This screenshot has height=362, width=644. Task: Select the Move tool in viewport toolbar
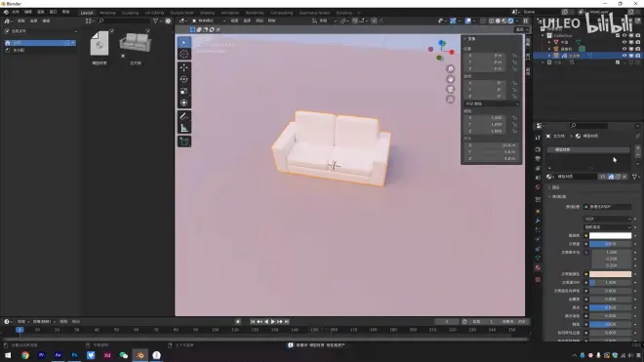tap(184, 67)
